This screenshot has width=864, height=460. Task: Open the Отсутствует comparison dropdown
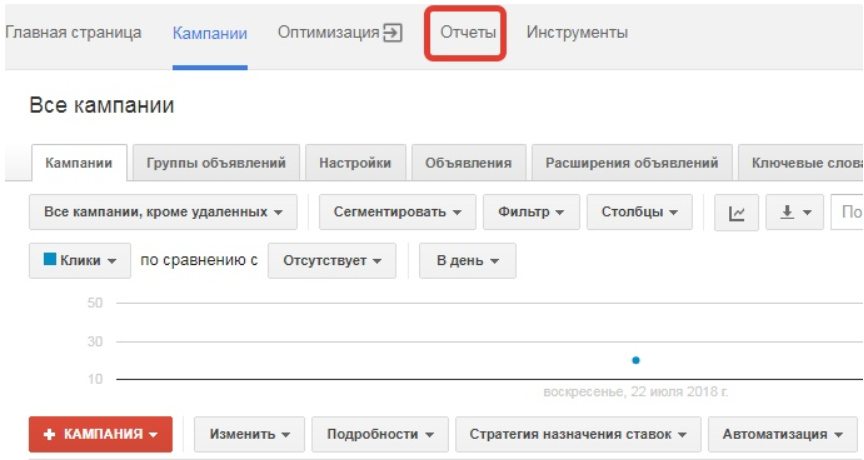[332, 261]
